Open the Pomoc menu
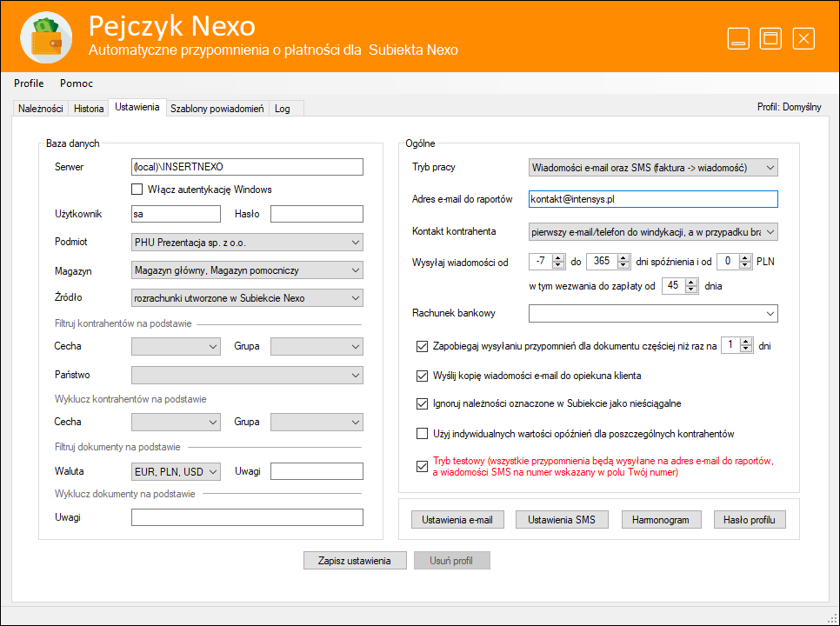This screenshot has height=626, width=840. point(76,83)
